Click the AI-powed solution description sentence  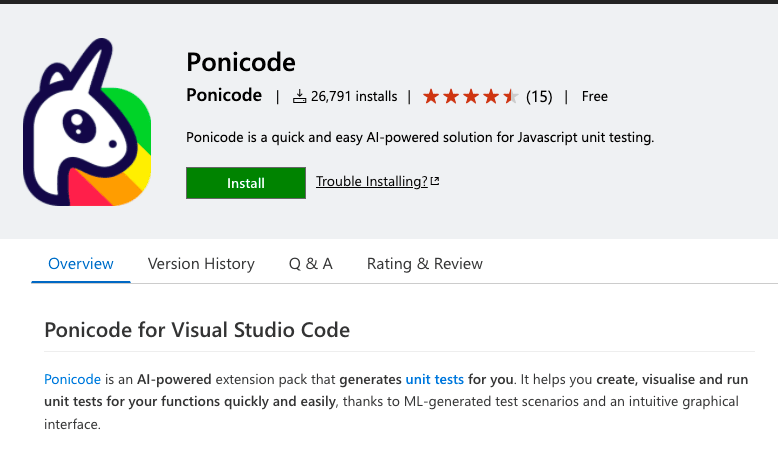[420, 137]
